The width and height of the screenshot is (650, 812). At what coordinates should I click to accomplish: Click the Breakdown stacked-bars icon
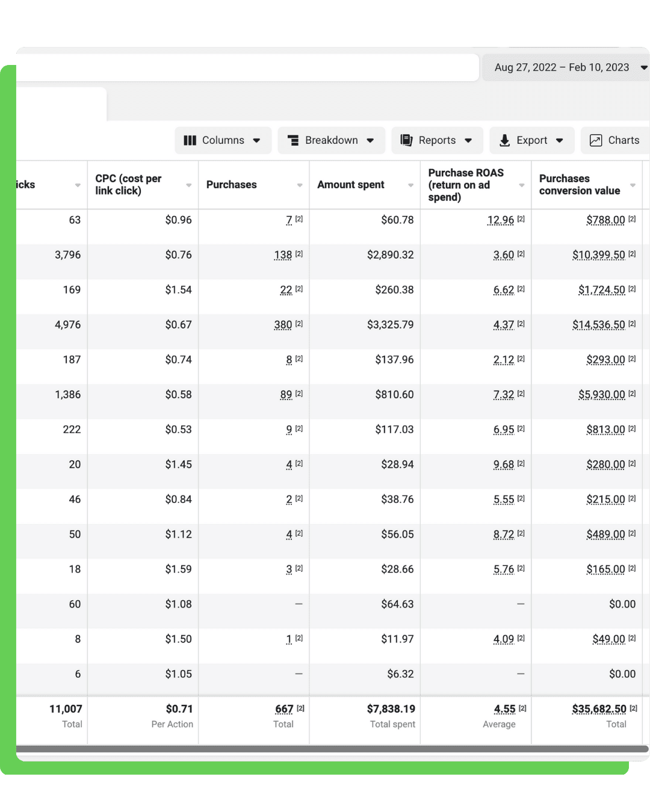(293, 140)
